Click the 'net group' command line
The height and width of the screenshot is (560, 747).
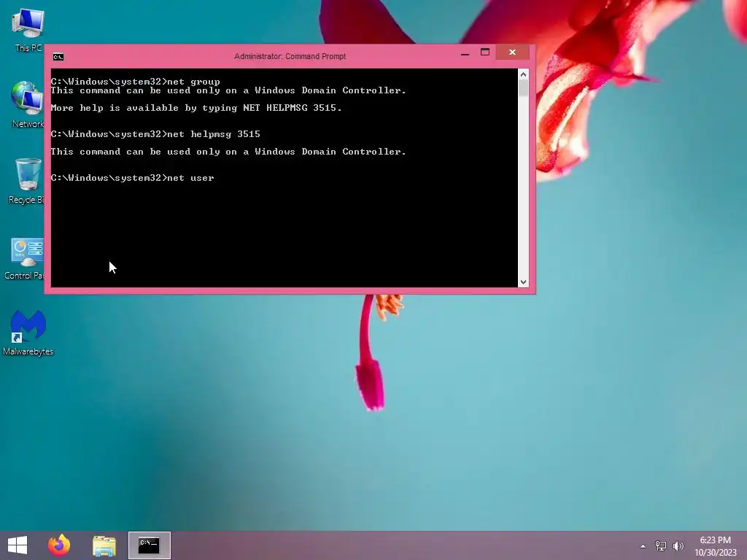point(135,82)
